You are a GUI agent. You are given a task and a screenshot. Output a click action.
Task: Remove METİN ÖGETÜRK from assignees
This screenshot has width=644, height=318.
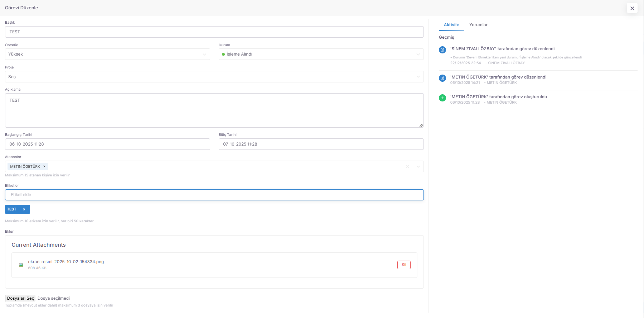[44, 166]
